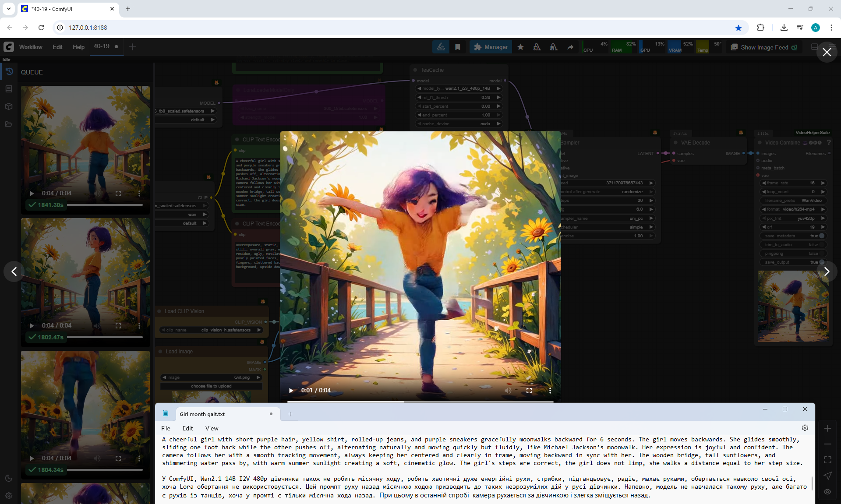The image size is (841, 504).
Task: Open the Edit menu in Notepad
Action: pyautogui.click(x=187, y=428)
